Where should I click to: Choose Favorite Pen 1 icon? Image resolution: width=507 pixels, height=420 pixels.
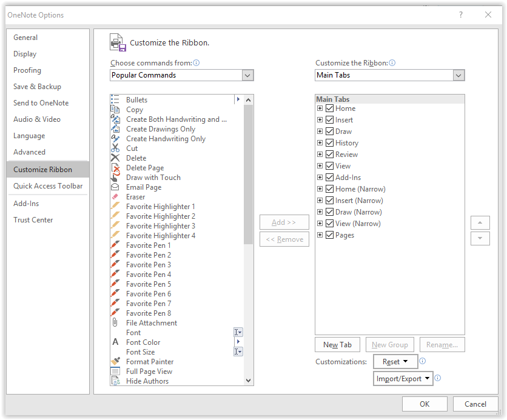115,245
